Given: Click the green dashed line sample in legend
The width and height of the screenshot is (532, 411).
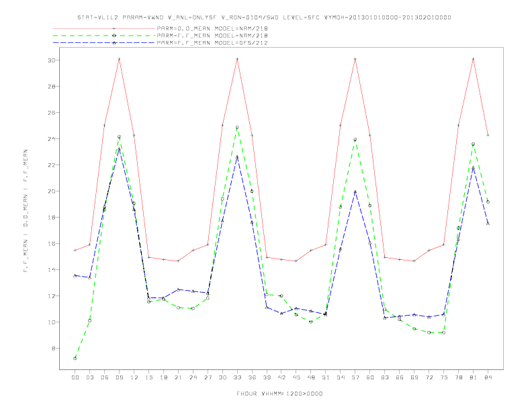Looking at the screenshot, I should (104, 36).
